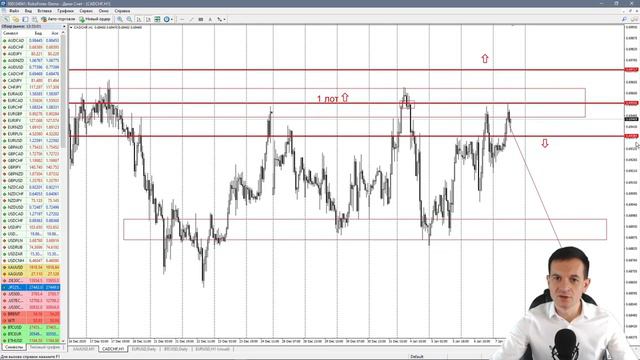Open the periods dropdown arrow beside clock
The height and width of the screenshot is (360, 640).
tap(171, 19)
